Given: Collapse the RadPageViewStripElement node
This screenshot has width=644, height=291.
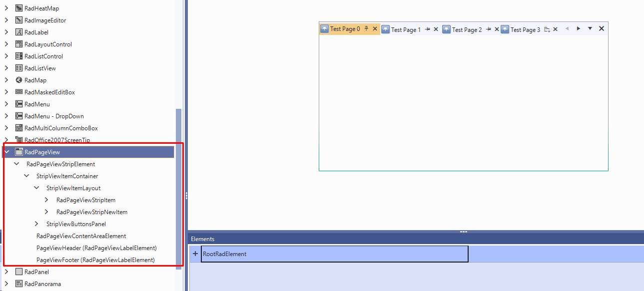Looking at the screenshot, I should pos(16,164).
